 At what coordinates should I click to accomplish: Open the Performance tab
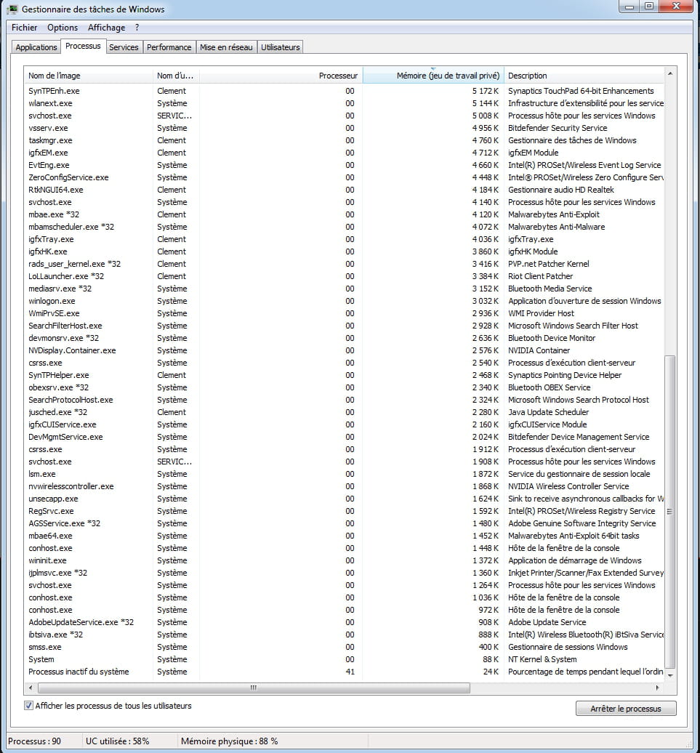169,47
